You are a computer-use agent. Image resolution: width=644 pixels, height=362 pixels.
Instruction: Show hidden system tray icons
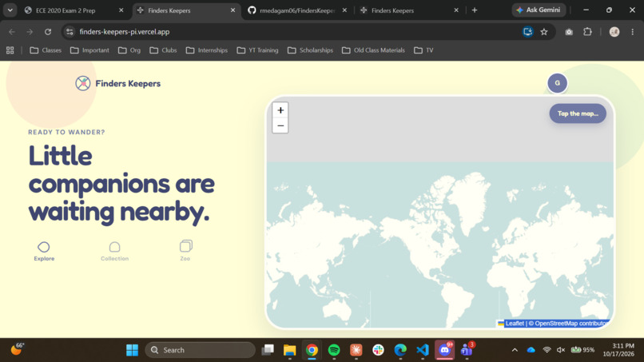515,350
